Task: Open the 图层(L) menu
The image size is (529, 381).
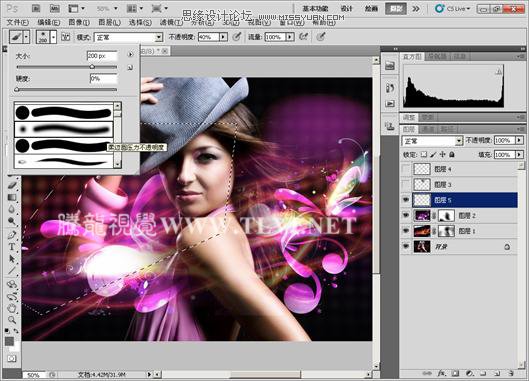Action: [109, 23]
